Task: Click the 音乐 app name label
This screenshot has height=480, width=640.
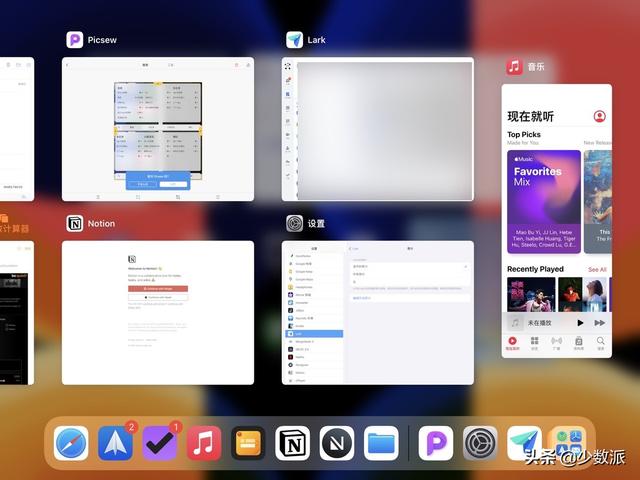Action: tap(536, 67)
